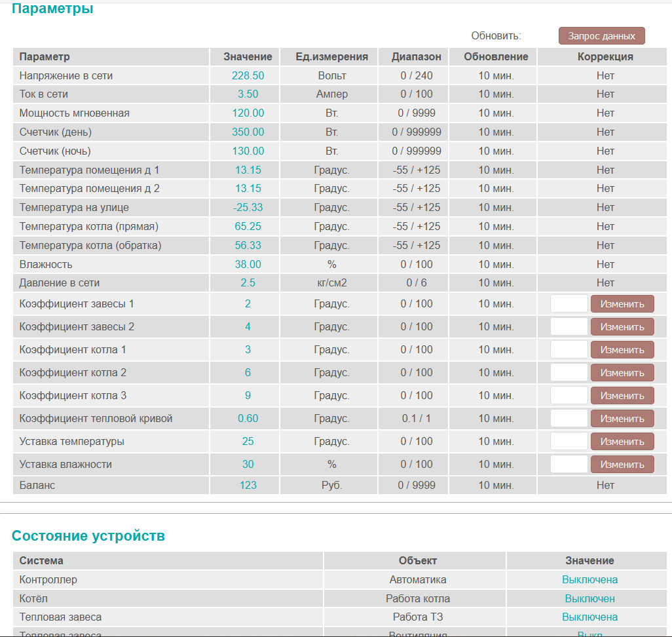Viewport: 672px width, 637px height.
Task: Click the Запрос данных button
Action: (601, 36)
